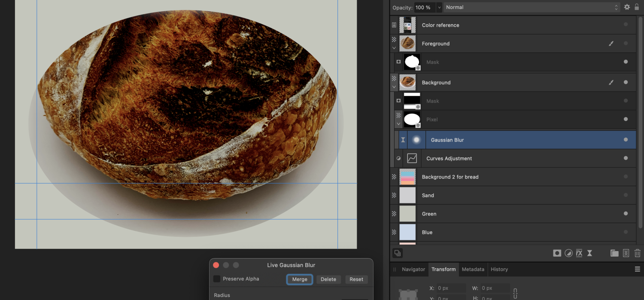Collapse the Foreground layer chevron
This screenshot has height=300, width=644.
[394, 47]
